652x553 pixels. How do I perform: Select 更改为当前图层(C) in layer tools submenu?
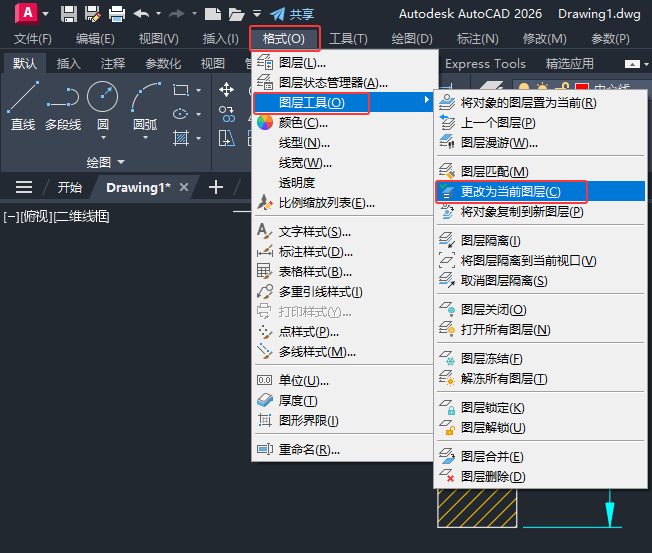pyautogui.click(x=541, y=192)
